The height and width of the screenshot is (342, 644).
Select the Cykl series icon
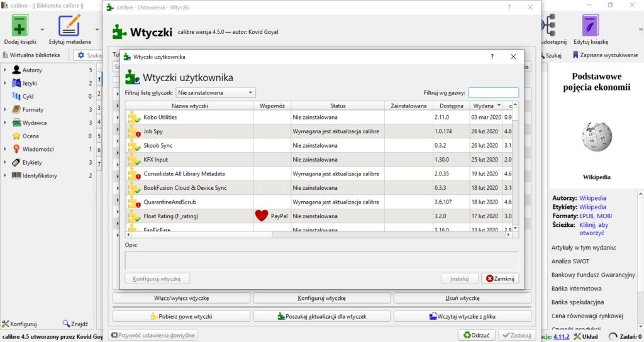coord(16,96)
